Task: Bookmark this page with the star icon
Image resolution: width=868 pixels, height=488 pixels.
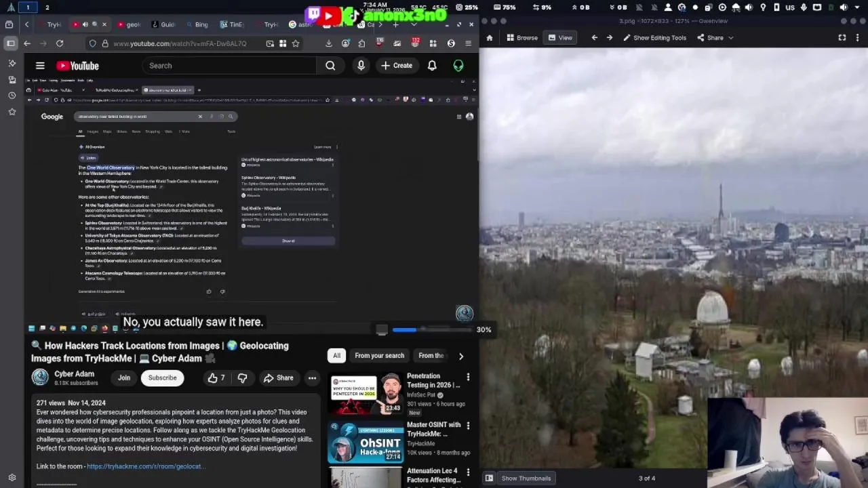Action: (x=296, y=43)
